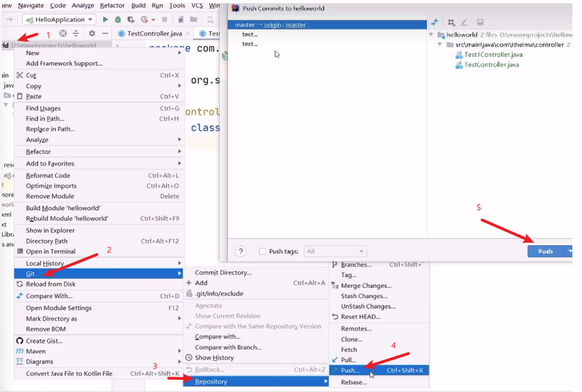Screen dimensions: 582x392
Task: Collapse the helloworld tree node
Action: (x=431, y=35)
